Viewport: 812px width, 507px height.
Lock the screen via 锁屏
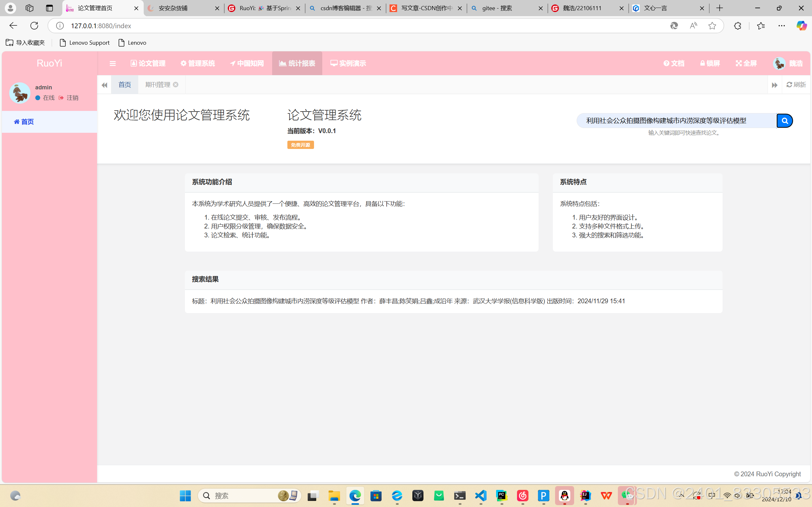coord(710,63)
